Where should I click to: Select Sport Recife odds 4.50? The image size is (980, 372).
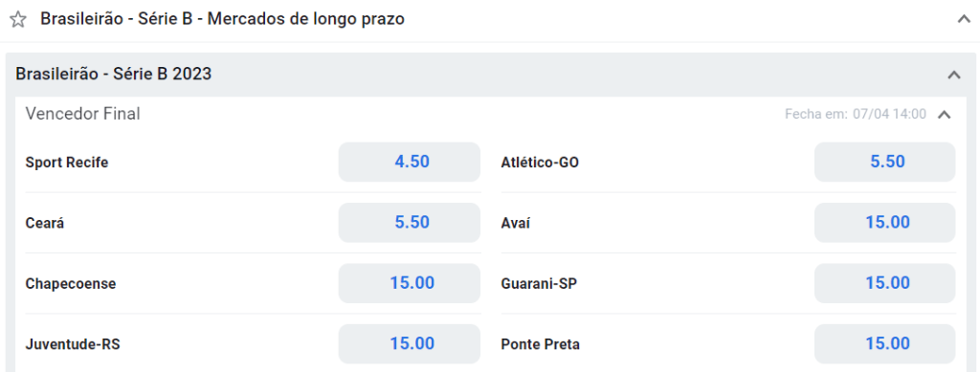pyautogui.click(x=410, y=163)
